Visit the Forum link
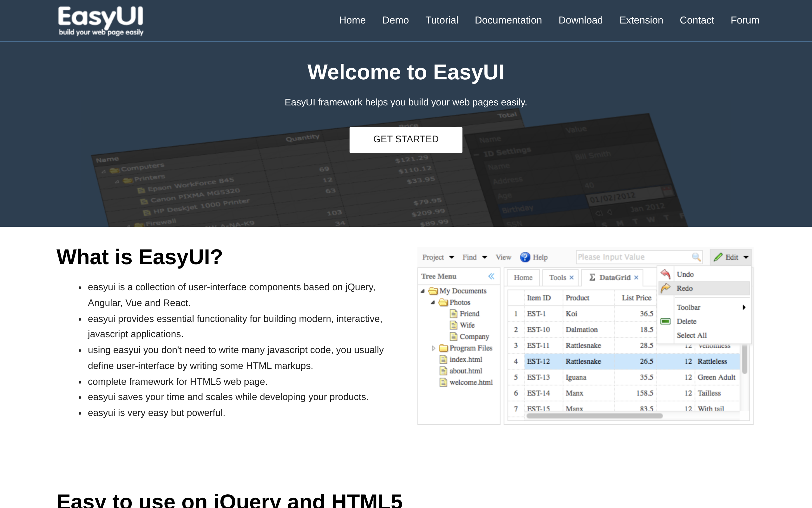Screen dimensions: 812x508 click(x=744, y=20)
